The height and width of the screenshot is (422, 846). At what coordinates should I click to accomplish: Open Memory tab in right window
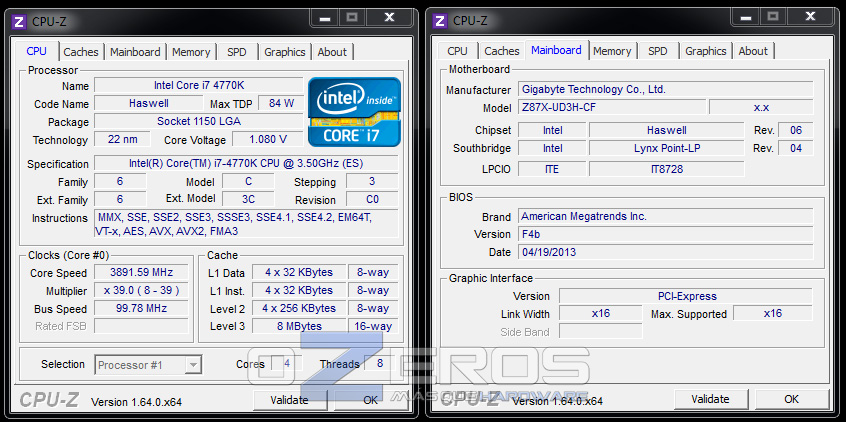coord(612,51)
